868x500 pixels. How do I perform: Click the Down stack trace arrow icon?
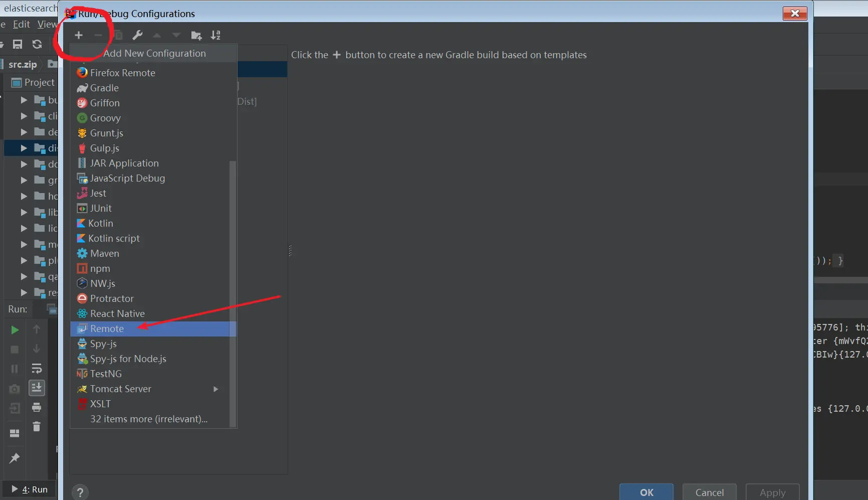coord(37,349)
